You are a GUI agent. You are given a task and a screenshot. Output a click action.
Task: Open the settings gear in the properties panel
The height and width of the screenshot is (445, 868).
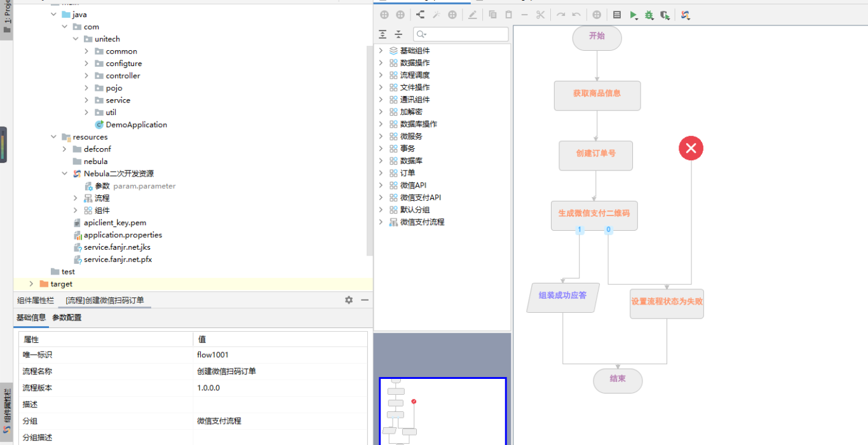click(x=348, y=299)
